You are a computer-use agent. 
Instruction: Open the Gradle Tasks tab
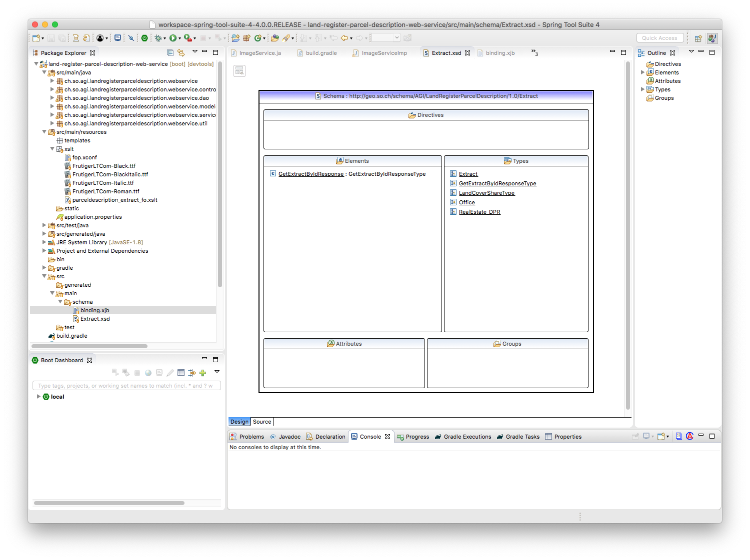click(x=518, y=437)
